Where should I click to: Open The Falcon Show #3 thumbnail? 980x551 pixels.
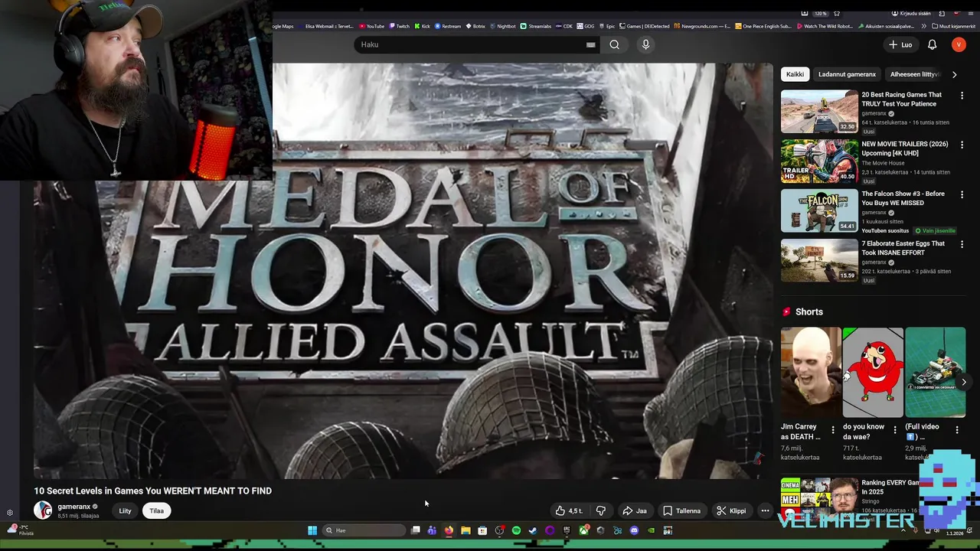[819, 210]
